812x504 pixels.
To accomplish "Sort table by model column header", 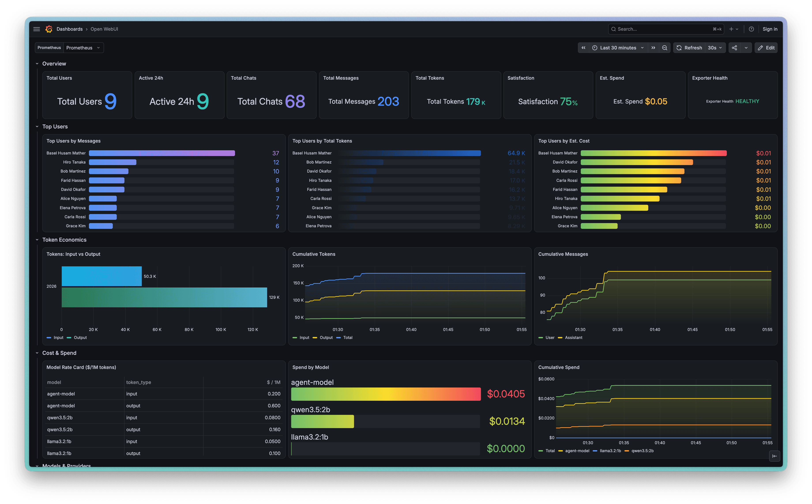I will [x=54, y=382].
